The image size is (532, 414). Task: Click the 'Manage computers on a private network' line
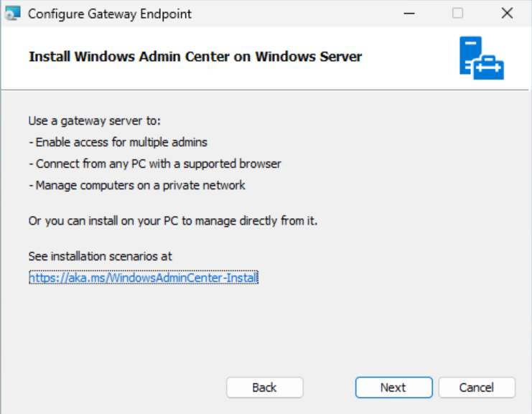136,185
